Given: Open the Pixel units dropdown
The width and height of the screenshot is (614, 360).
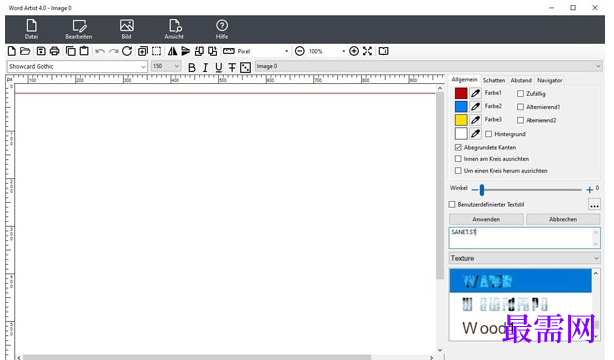Looking at the screenshot, I should tap(286, 51).
